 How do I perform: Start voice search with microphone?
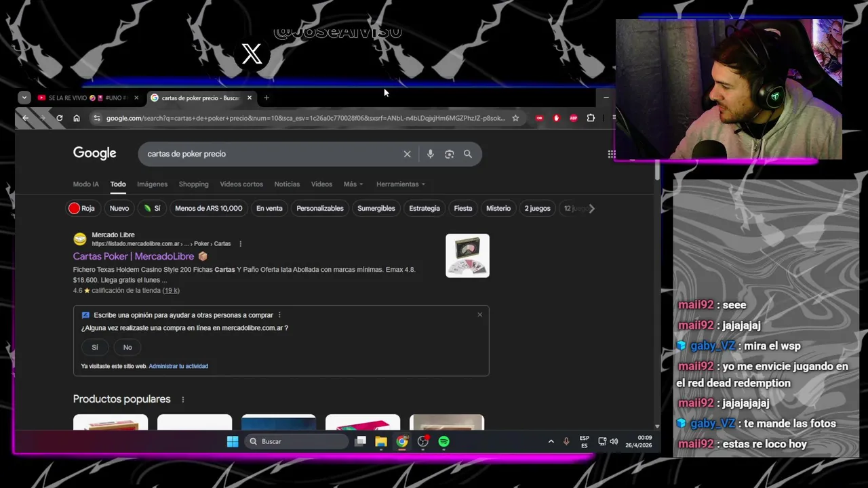coord(430,154)
